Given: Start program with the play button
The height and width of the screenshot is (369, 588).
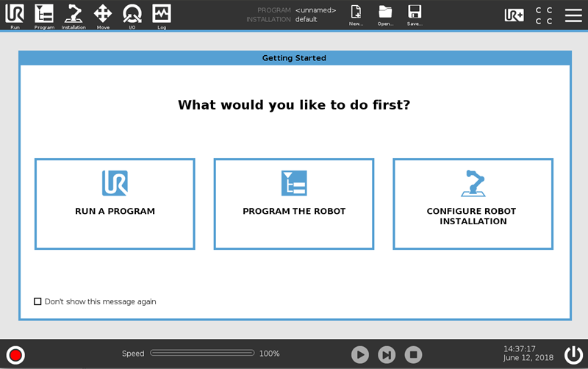Looking at the screenshot, I should (360, 355).
